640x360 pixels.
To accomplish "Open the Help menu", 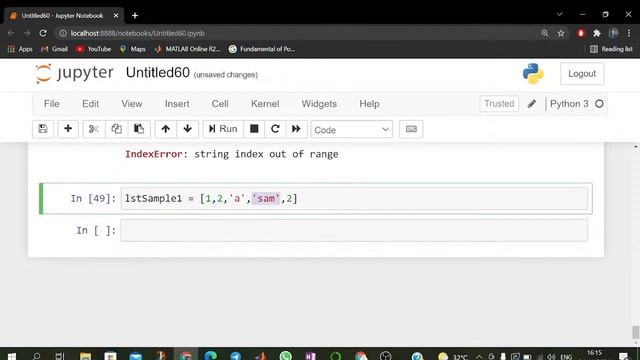I will tap(369, 104).
